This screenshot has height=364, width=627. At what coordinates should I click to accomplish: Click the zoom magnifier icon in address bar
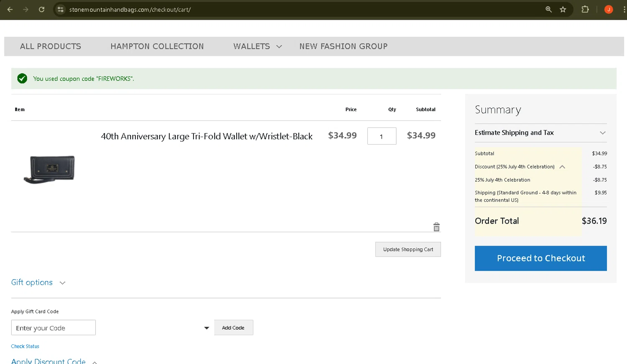tap(548, 9)
